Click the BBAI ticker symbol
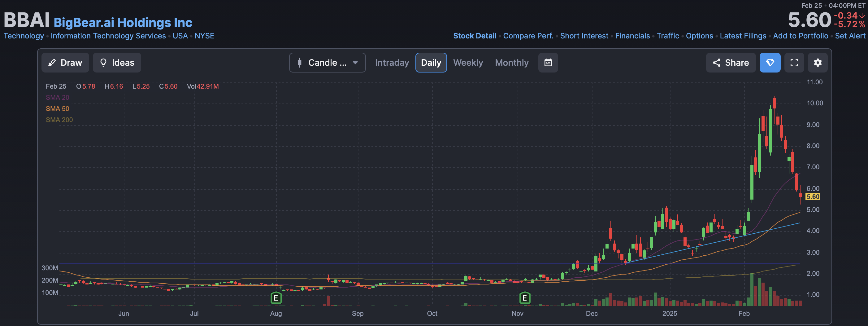Viewport: 868px width, 326px height. (27, 20)
